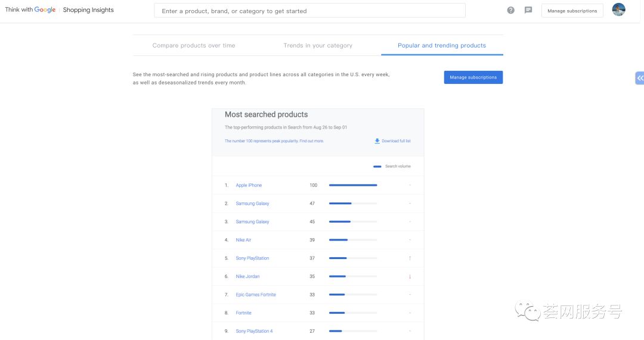Viewport: 644px width, 340px height.
Task: Click the Nike Jordan search volume bar
Action: click(353, 276)
